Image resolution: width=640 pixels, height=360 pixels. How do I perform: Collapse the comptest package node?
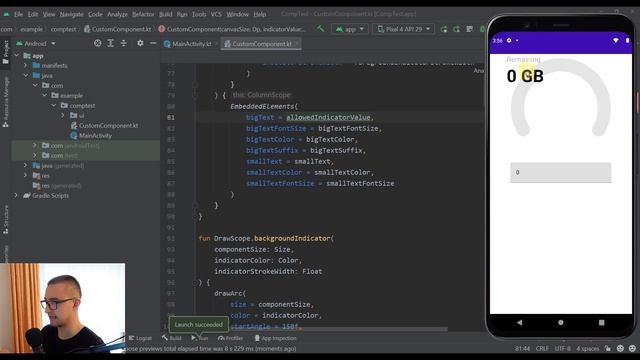tap(53, 105)
